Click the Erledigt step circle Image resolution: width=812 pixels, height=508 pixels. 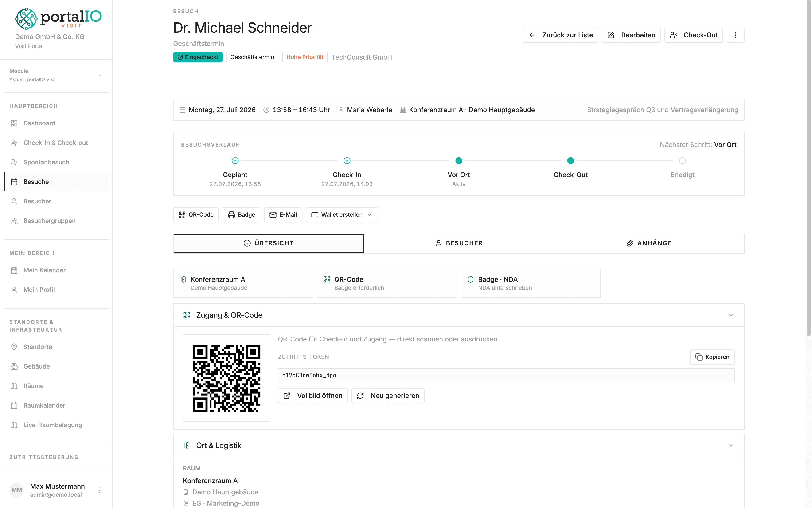tap(682, 161)
